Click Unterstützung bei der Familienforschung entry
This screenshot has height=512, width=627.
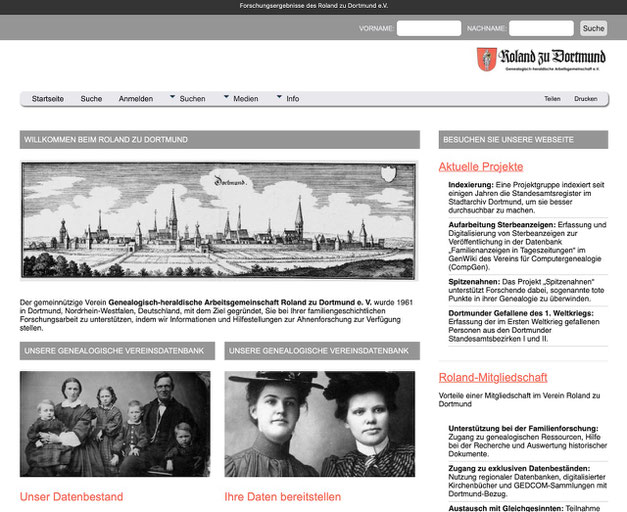pos(528,441)
